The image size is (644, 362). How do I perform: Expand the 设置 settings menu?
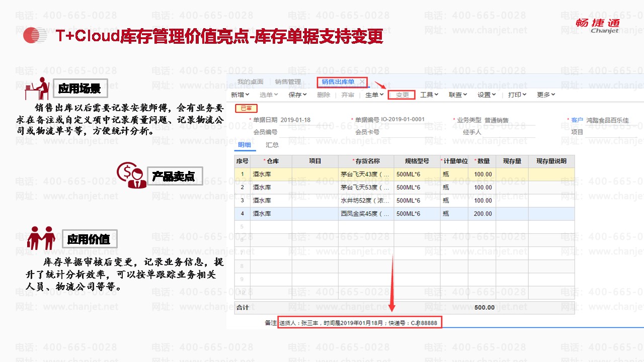point(487,95)
